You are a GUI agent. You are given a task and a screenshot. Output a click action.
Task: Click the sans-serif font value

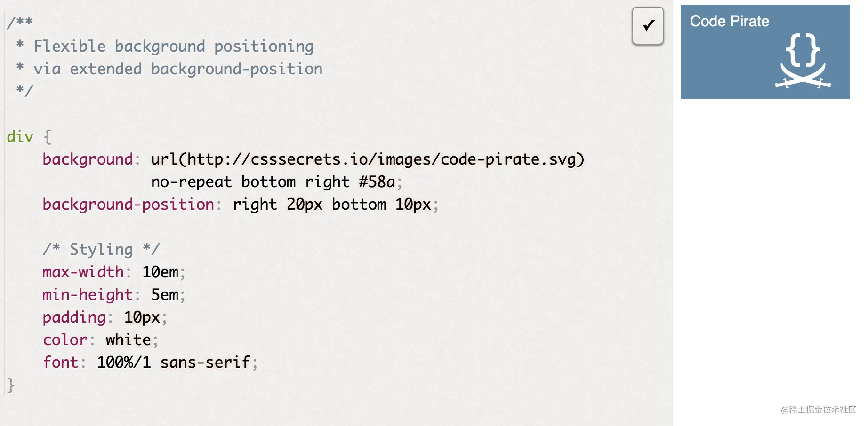205,363
